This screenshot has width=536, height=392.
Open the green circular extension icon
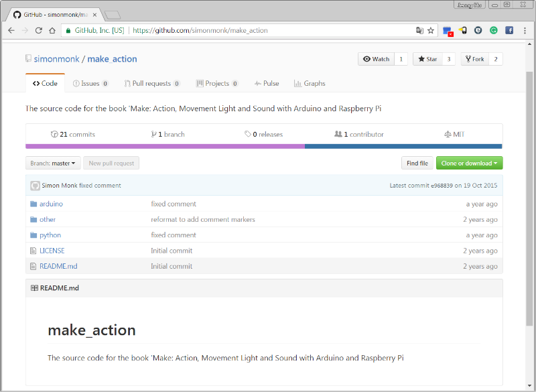coord(494,30)
